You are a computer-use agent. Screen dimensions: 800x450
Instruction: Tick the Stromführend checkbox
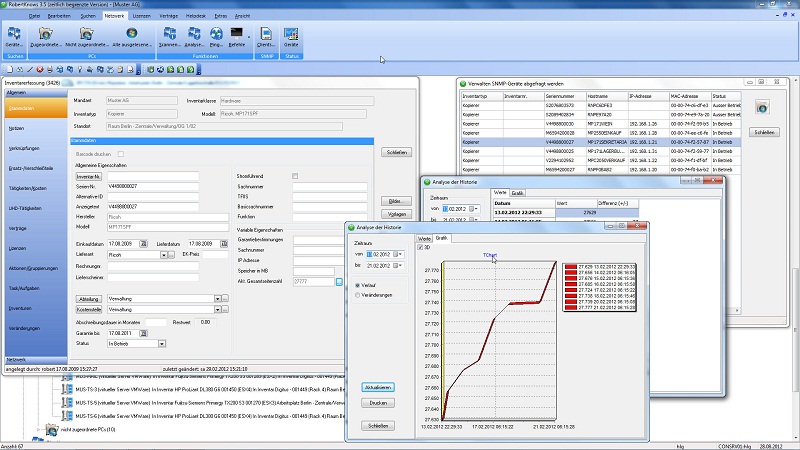click(x=295, y=176)
